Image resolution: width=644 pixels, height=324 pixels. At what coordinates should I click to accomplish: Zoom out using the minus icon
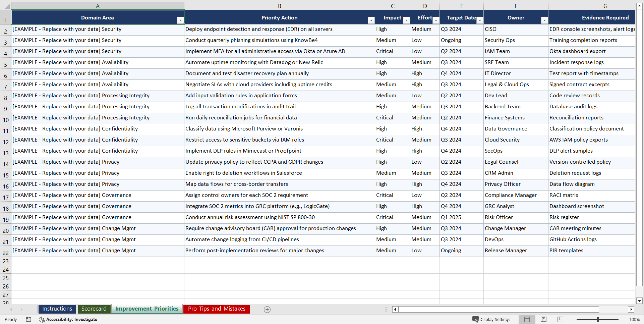pos(573,319)
